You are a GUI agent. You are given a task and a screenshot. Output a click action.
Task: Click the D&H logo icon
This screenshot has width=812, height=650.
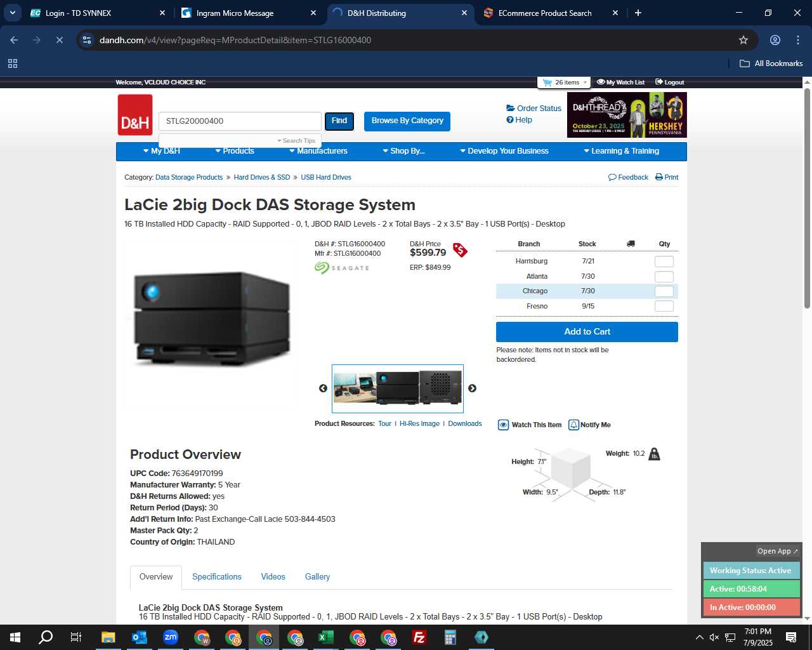coord(135,115)
